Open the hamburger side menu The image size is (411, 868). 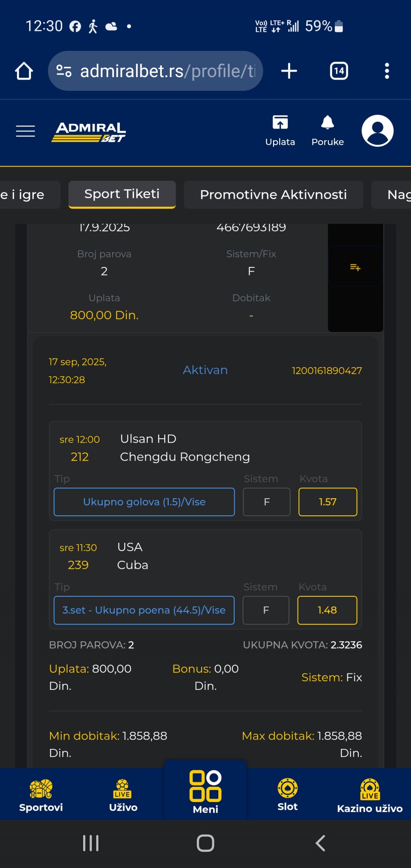25,131
